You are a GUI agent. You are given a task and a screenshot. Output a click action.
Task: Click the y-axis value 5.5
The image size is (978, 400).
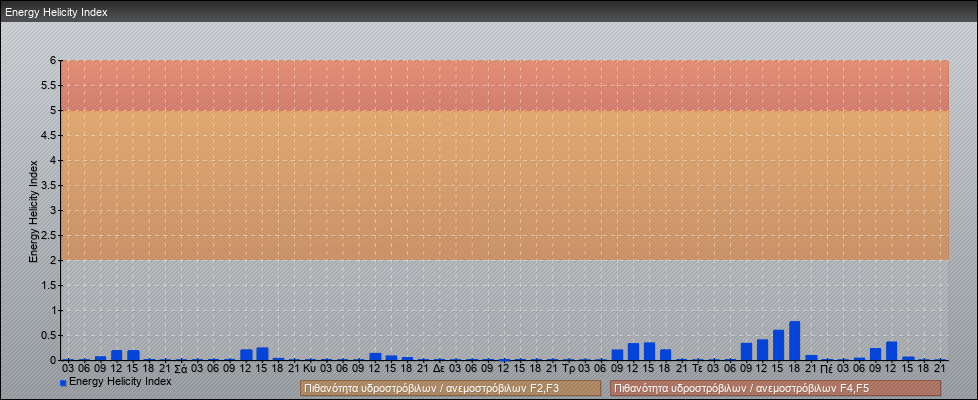49,85
